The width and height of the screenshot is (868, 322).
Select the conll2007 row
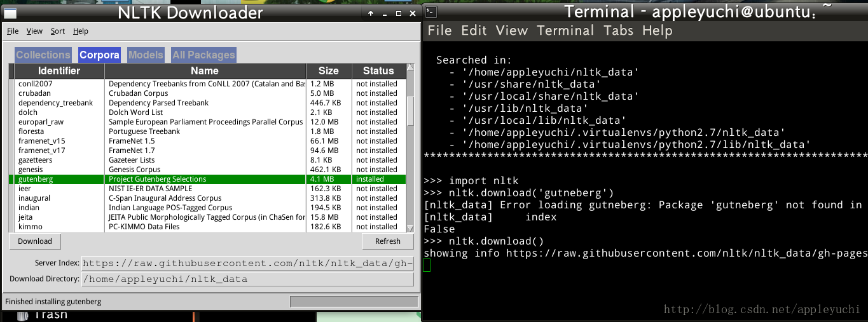tap(207, 84)
